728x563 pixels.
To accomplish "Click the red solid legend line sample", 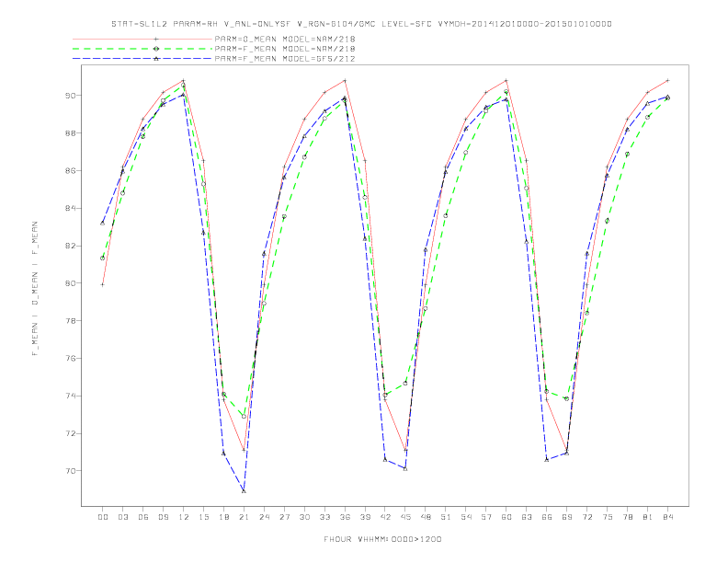I will coord(142,39).
